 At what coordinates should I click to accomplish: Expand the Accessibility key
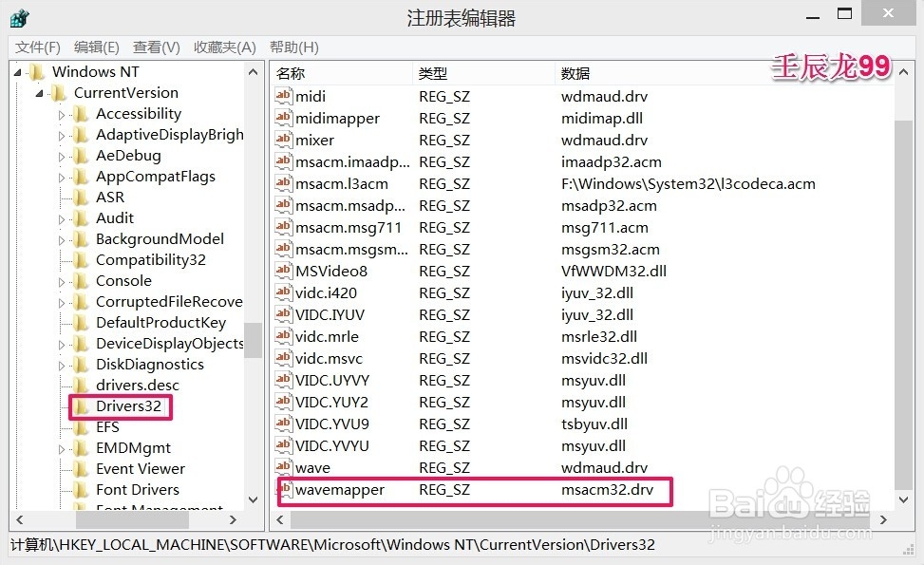click(x=60, y=113)
